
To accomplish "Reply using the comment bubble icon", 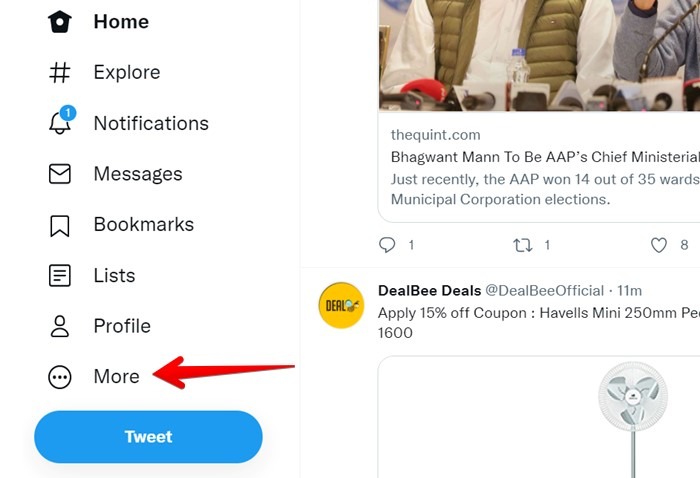I will (388, 245).
